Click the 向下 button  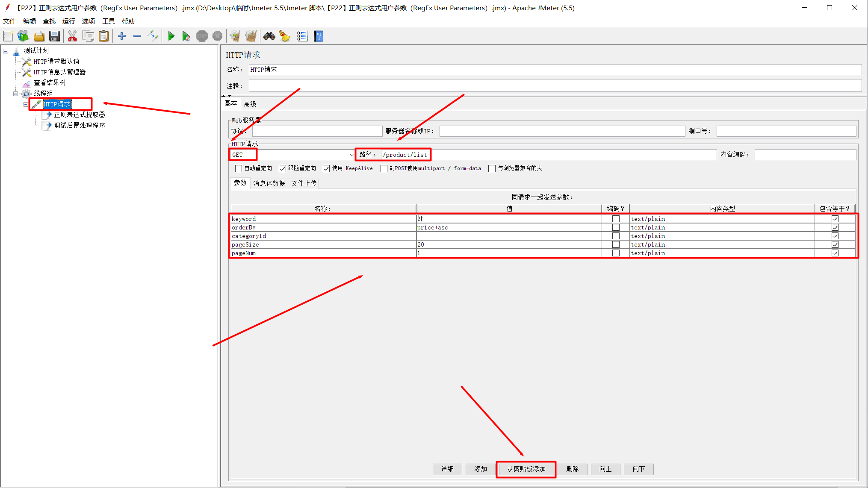click(639, 469)
